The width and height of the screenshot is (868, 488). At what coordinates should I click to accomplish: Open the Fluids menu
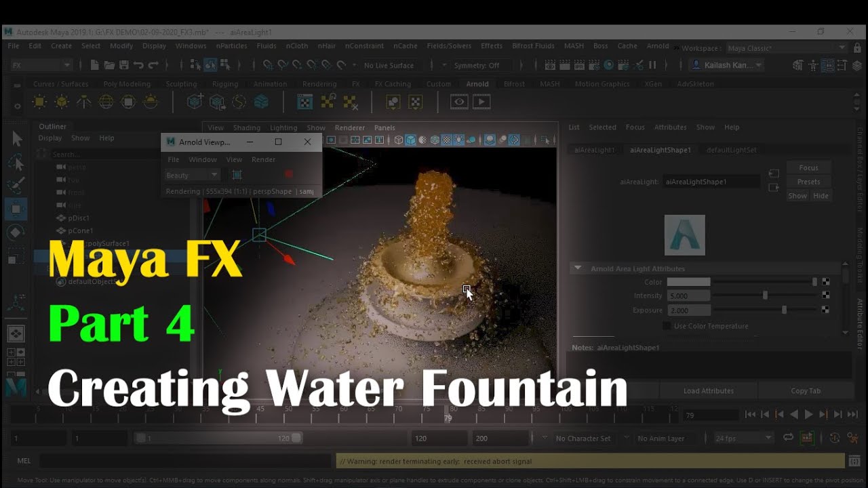pos(266,46)
